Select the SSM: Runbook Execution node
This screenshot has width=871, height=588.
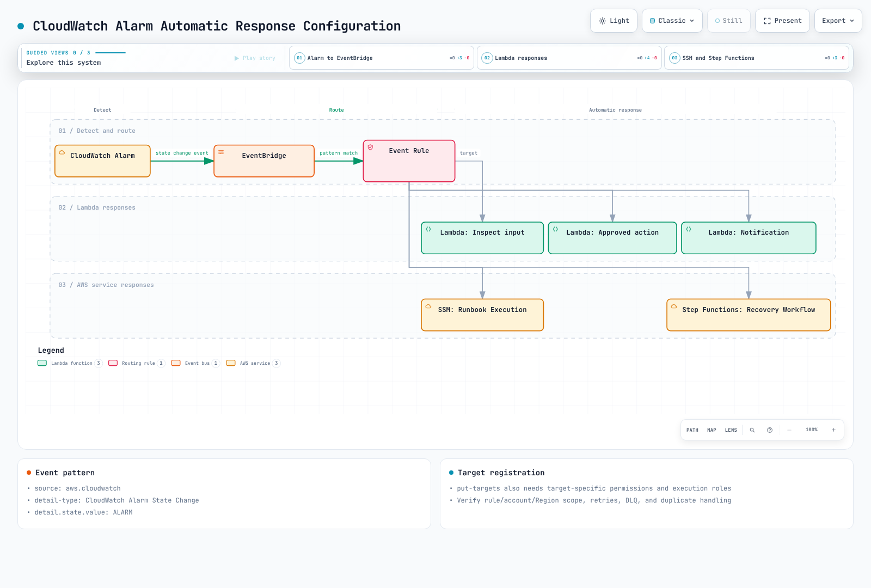pos(482,315)
